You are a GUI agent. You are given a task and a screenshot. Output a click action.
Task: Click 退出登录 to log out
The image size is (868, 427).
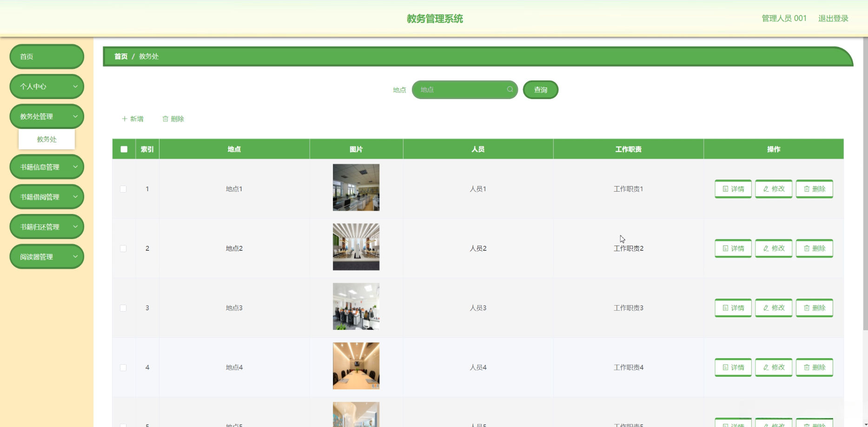833,19
